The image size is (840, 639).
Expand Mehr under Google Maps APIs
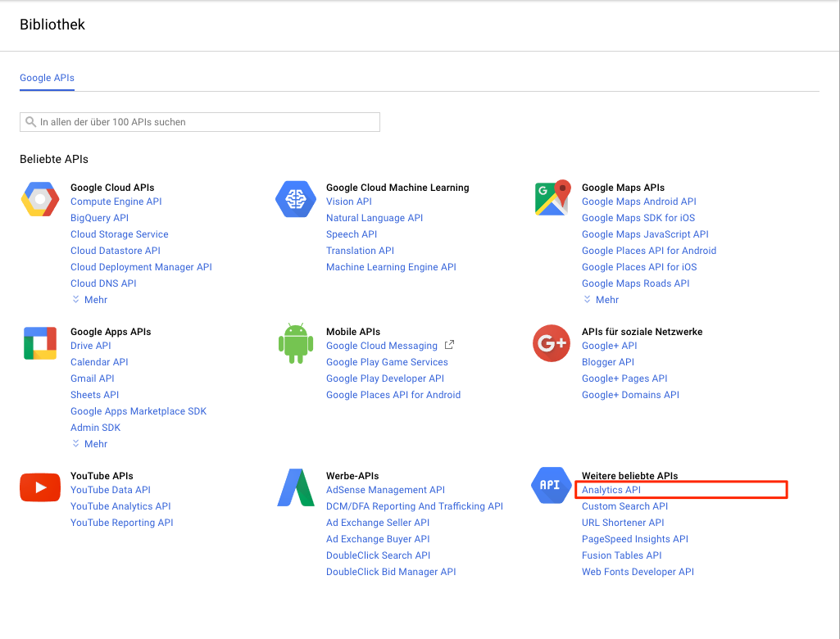pyautogui.click(x=601, y=299)
